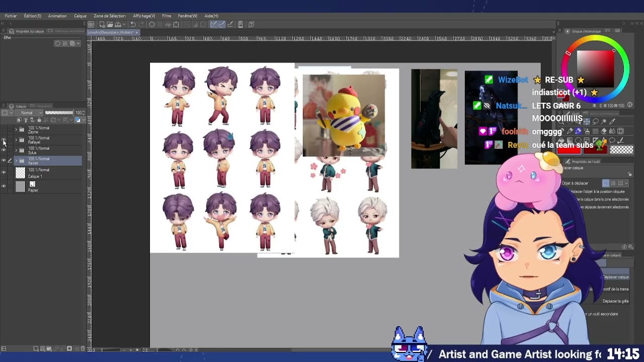Expand the Rafayel folder
Screen dimensions: 644x362
click(16, 140)
